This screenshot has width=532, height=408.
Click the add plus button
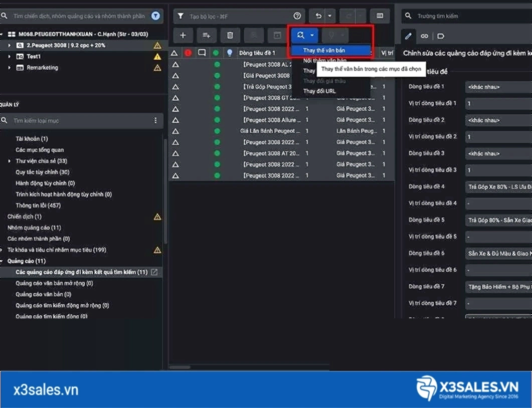click(183, 35)
